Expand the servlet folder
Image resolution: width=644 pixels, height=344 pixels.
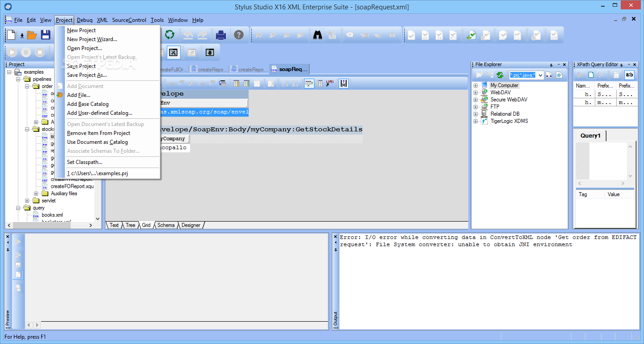[27, 201]
